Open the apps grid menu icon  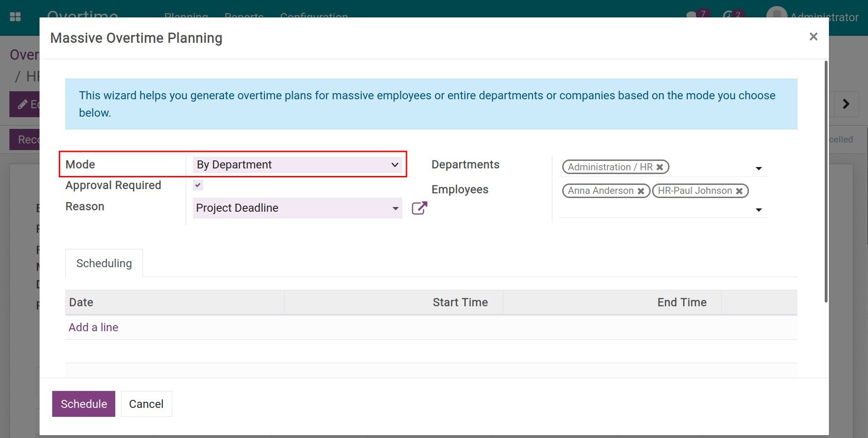click(15, 16)
